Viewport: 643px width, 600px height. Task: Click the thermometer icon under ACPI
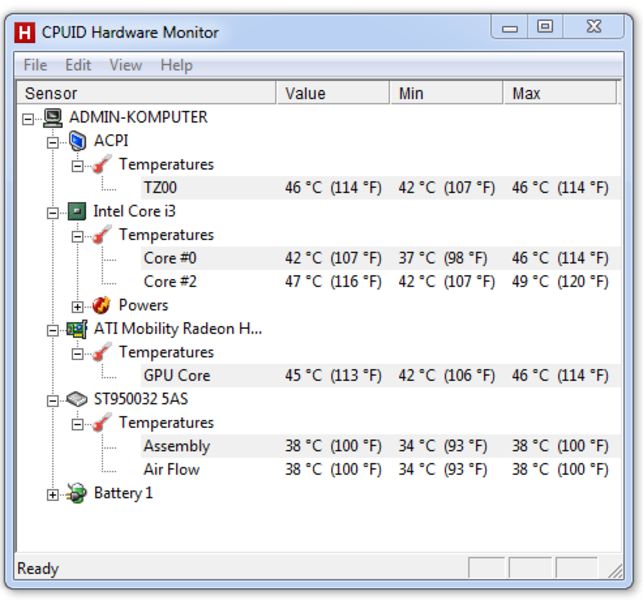[x=102, y=164]
